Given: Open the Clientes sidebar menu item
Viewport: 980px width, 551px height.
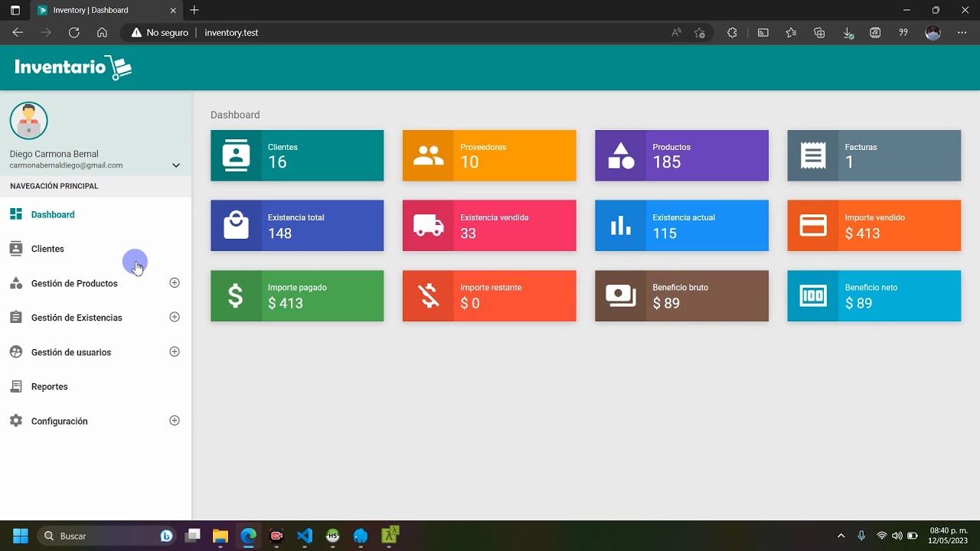Looking at the screenshot, I should click(47, 249).
